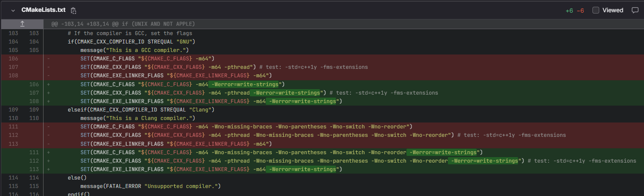This screenshot has width=644, height=196.
Task: Click the elseif Clang compiler line
Action: pos(142,109)
